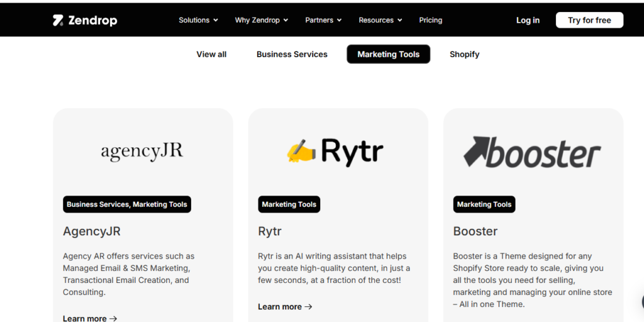Open the Partners dropdown

point(324,20)
